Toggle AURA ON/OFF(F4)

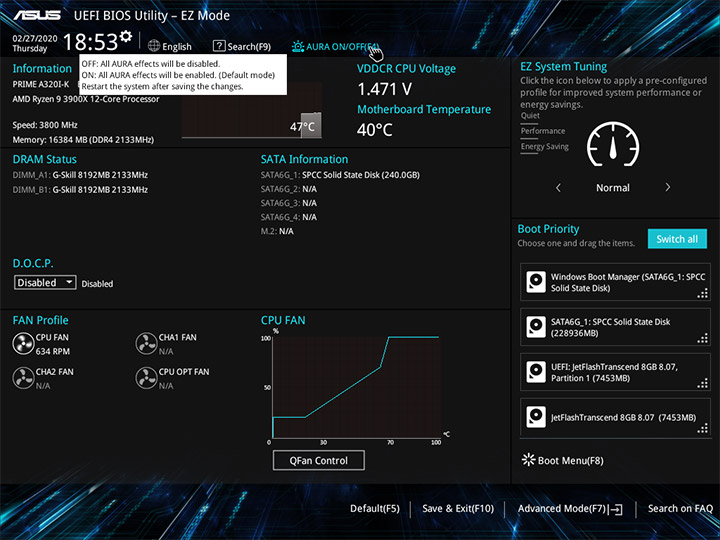pyautogui.click(x=343, y=46)
